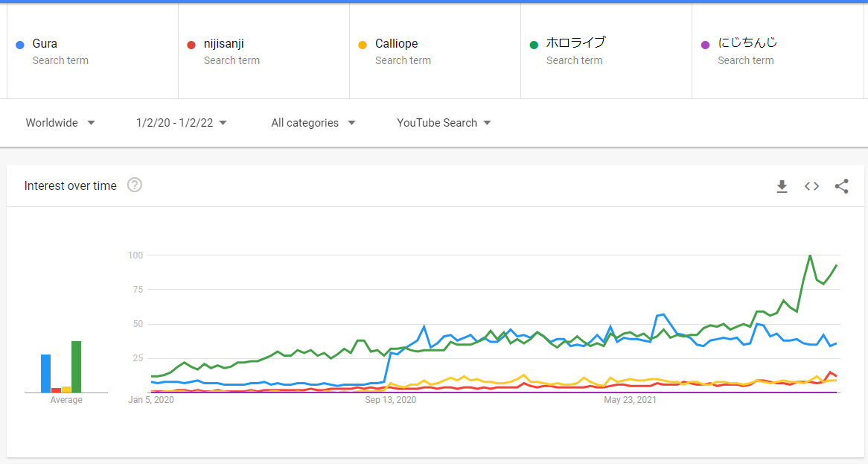Open the embed code icon
Viewport: 868px width, 464px height.
coord(811,187)
